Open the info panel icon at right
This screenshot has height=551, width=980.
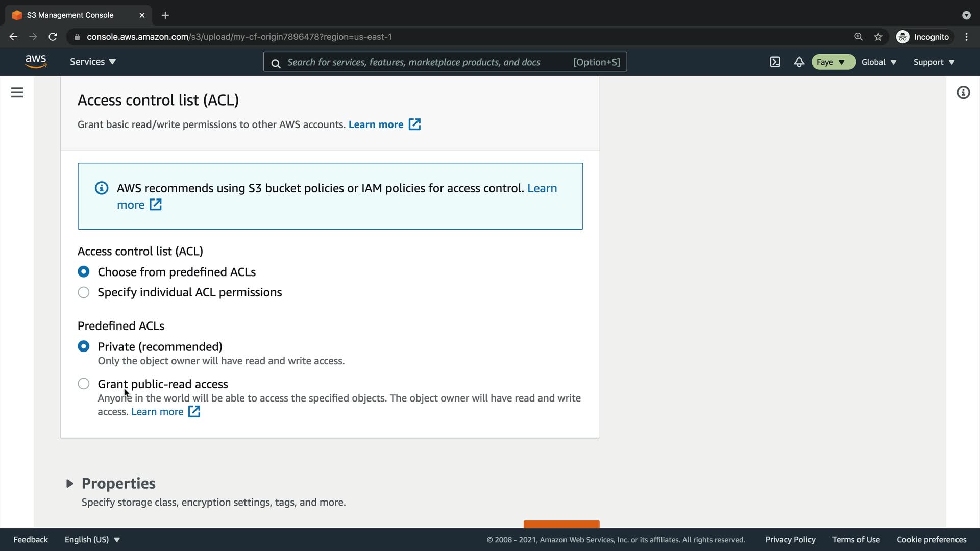point(963,92)
